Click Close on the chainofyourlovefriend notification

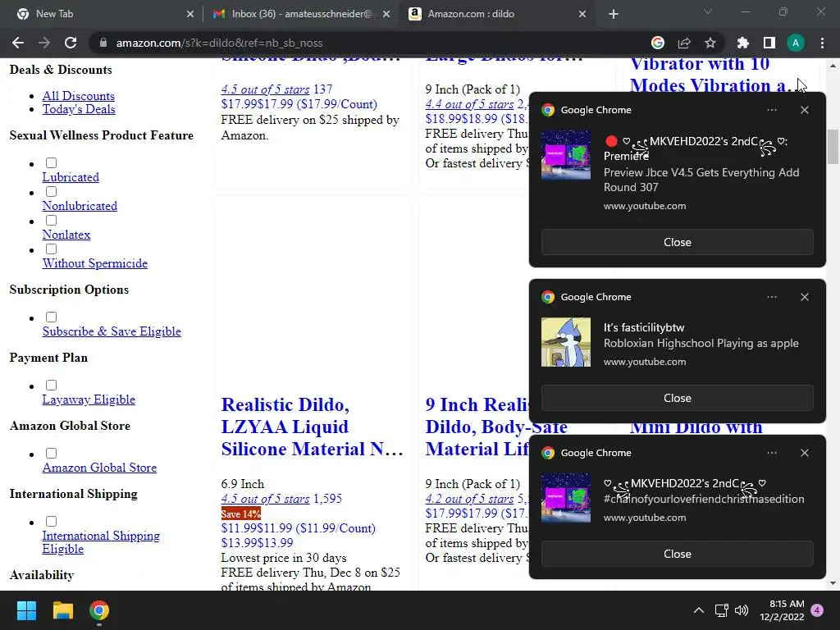pyautogui.click(x=677, y=554)
